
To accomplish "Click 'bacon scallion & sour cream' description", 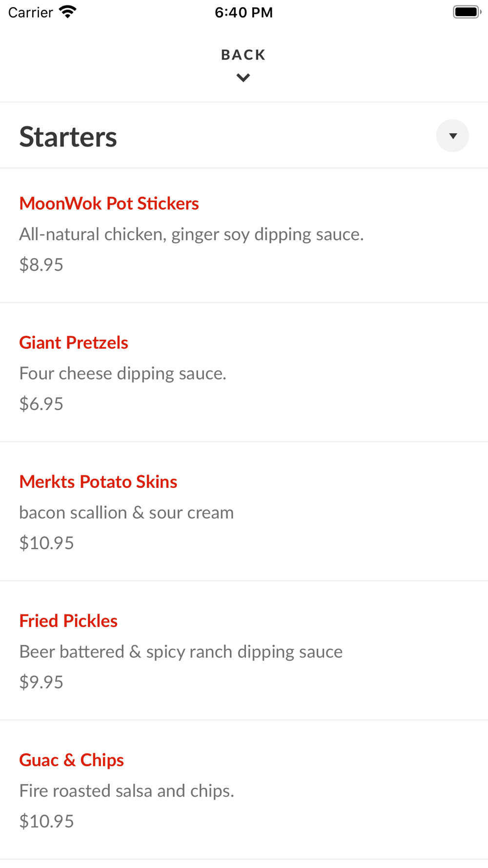I will coord(126,513).
